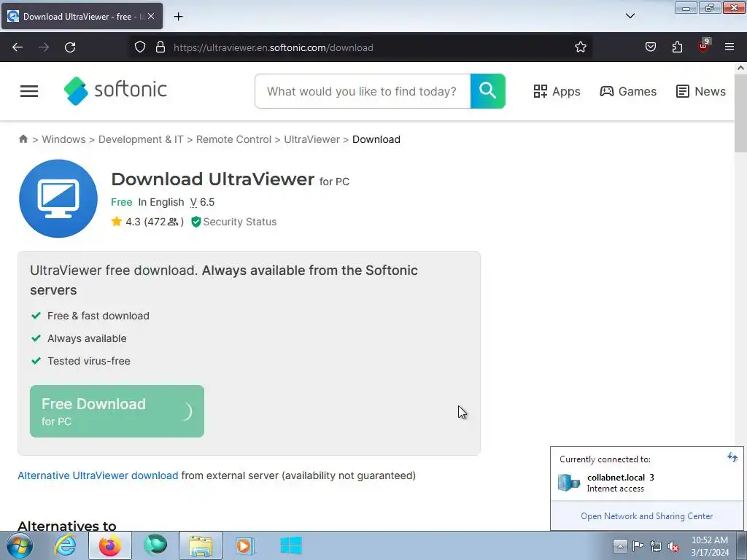Submit search with the magnifier button
The height and width of the screenshot is (560, 747).
(488, 91)
